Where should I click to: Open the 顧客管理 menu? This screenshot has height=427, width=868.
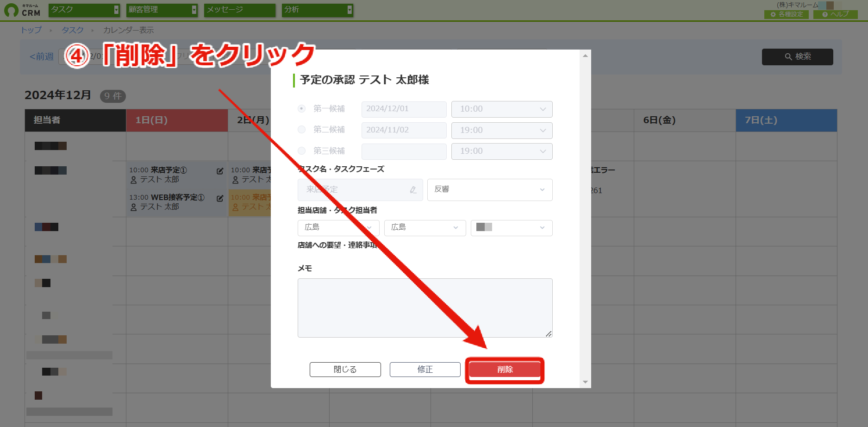point(162,10)
